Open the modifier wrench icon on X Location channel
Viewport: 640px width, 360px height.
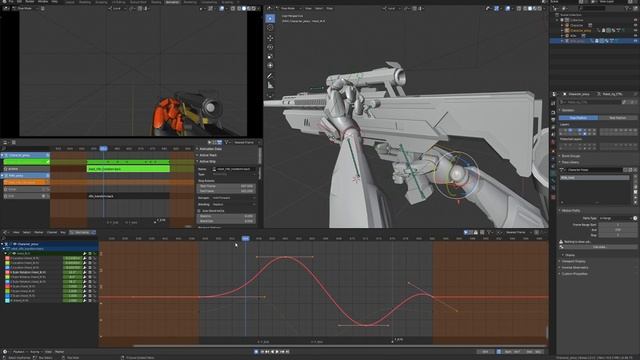pos(85,258)
